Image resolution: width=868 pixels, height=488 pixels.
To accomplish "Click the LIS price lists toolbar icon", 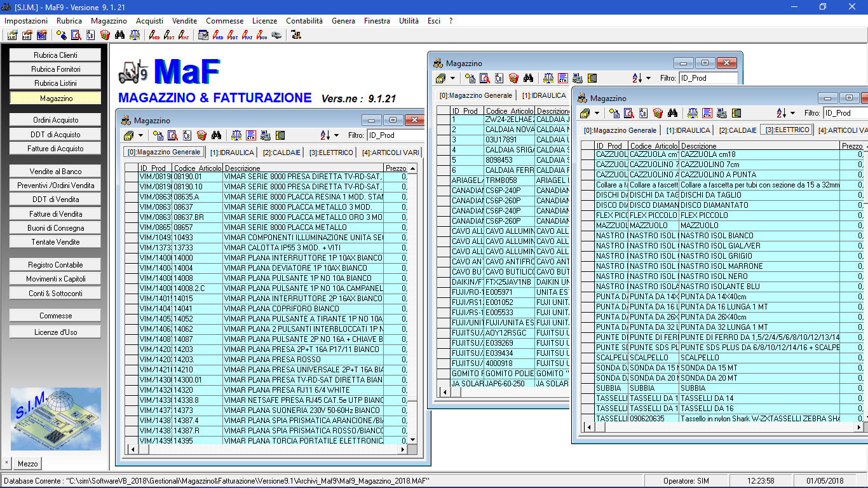I will coord(42,35).
